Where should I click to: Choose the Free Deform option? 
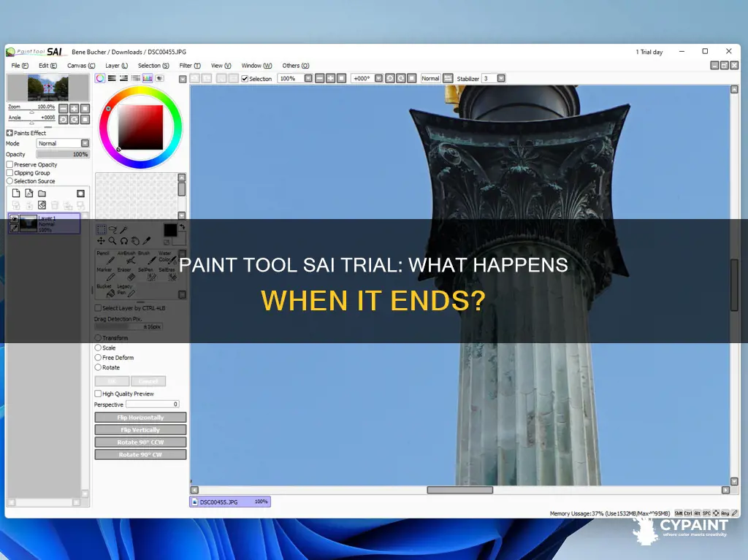pos(98,357)
